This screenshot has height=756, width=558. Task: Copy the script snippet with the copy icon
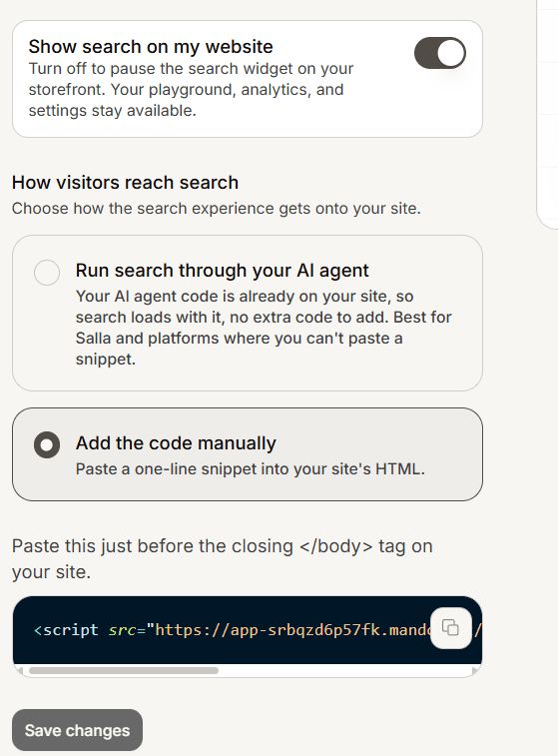point(450,628)
